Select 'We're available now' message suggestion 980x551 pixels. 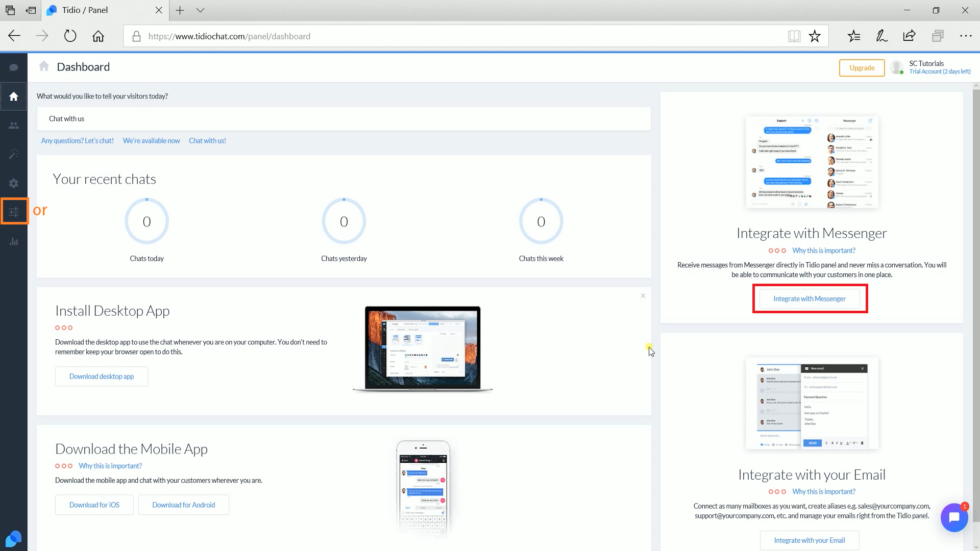coord(151,141)
